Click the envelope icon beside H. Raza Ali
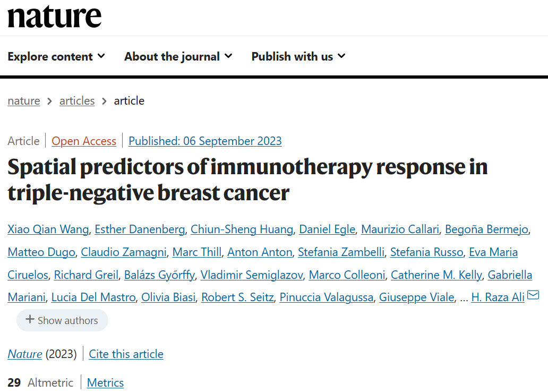Viewport: 548px width, 392px height. (533, 295)
